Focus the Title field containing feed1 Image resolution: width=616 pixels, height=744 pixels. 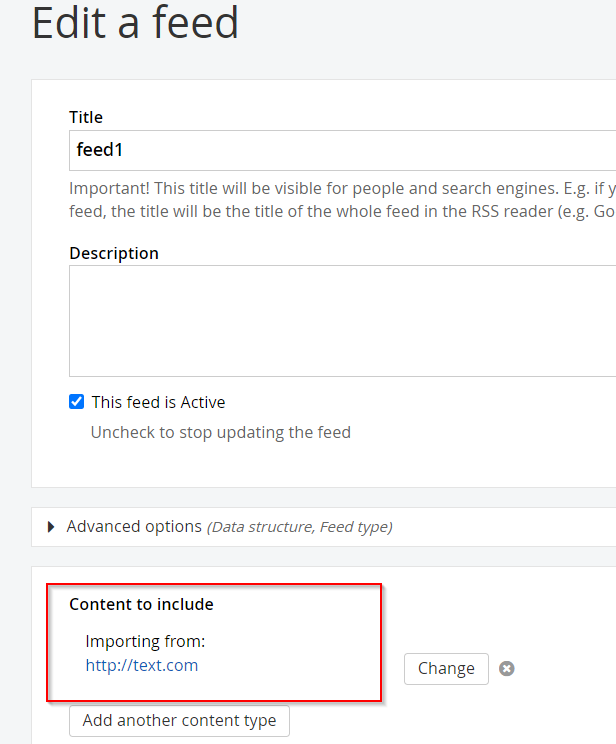[x=342, y=150]
